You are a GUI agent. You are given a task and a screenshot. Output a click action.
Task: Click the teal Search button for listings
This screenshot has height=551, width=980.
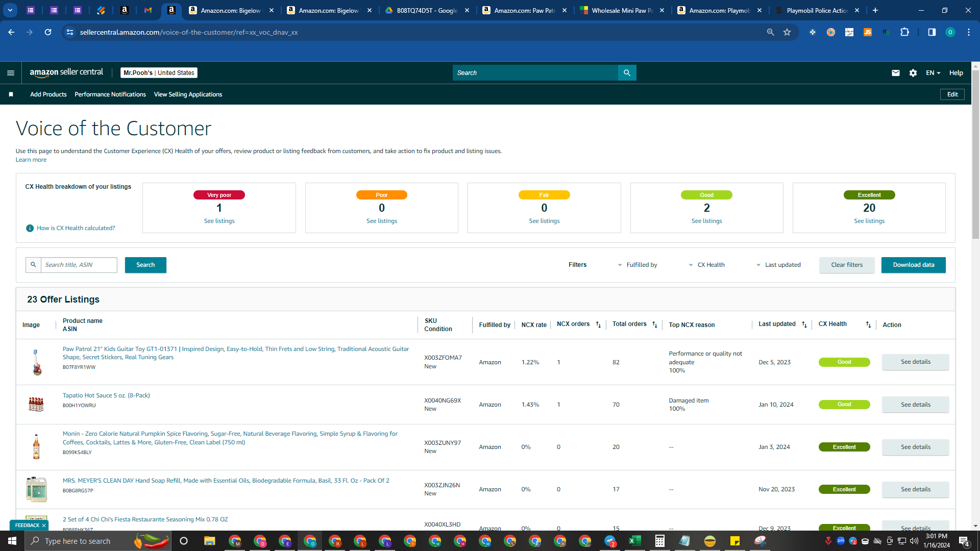click(145, 265)
